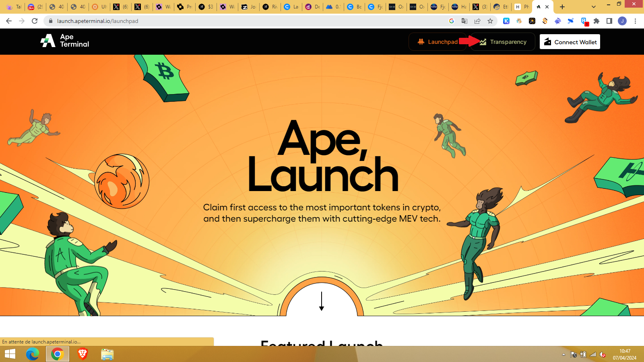Image resolution: width=644 pixels, height=362 pixels.
Task: Switch to the first 'Tal' tab
Action: 14,7
